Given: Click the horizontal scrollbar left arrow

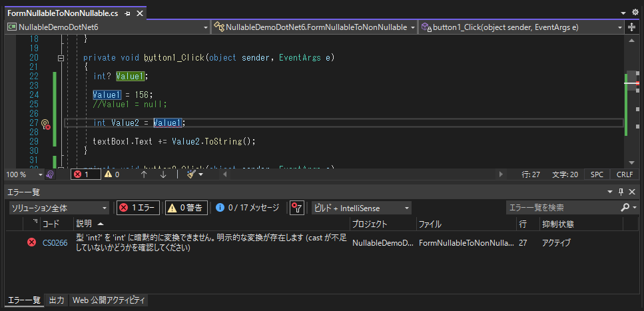Looking at the screenshot, I should click(x=224, y=174).
